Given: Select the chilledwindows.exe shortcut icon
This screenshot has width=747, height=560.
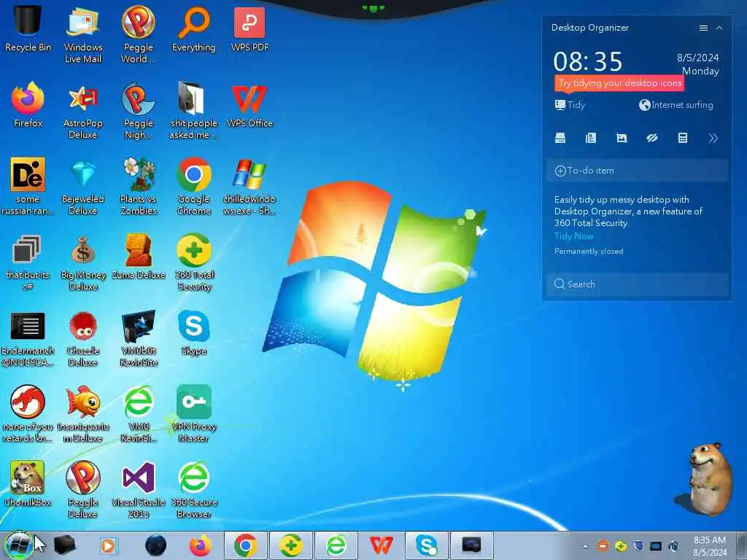Looking at the screenshot, I should pyautogui.click(x=249, y=187).
